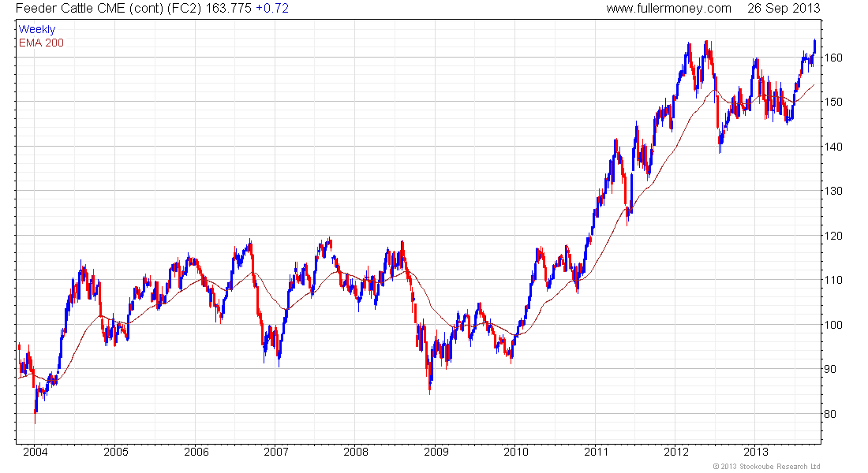This screenshot has width=868, height=473.
Task: Click the 2004 year axis label
Action: pos(36,452)
